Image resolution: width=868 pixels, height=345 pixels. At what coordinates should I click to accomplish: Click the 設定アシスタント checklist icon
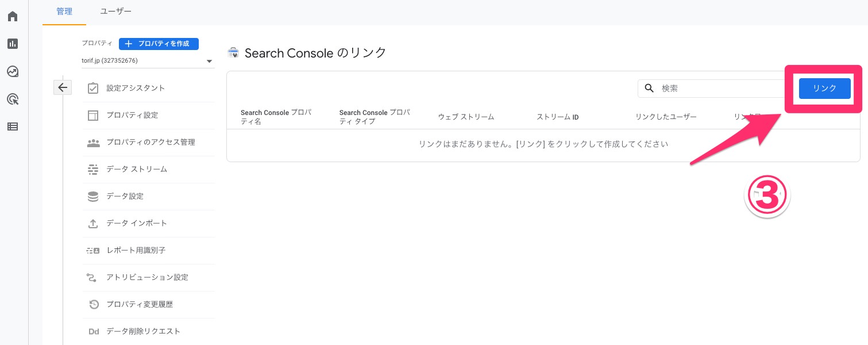pos(92,88)
